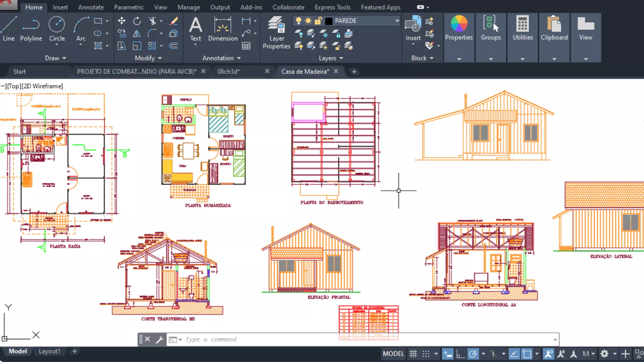Switch to the 08ch3d drawing tab

click(x=228, y=71)
